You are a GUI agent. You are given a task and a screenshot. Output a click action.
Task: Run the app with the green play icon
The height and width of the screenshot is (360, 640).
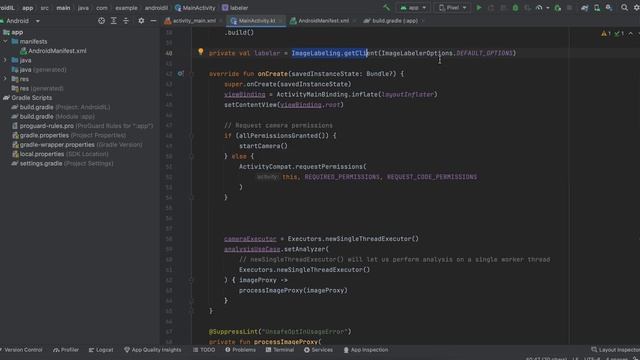click(479, 8)
